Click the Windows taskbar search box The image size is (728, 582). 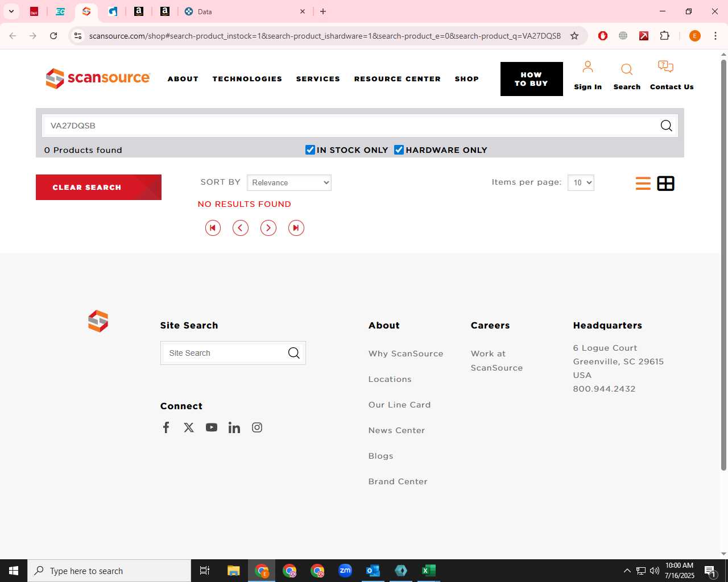pos(109,571)
